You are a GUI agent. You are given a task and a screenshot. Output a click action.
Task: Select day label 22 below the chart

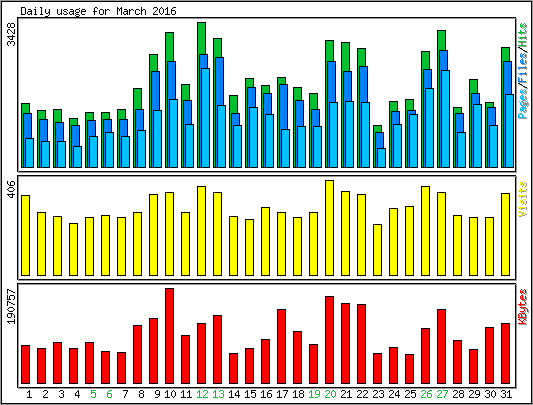(362, 394)
